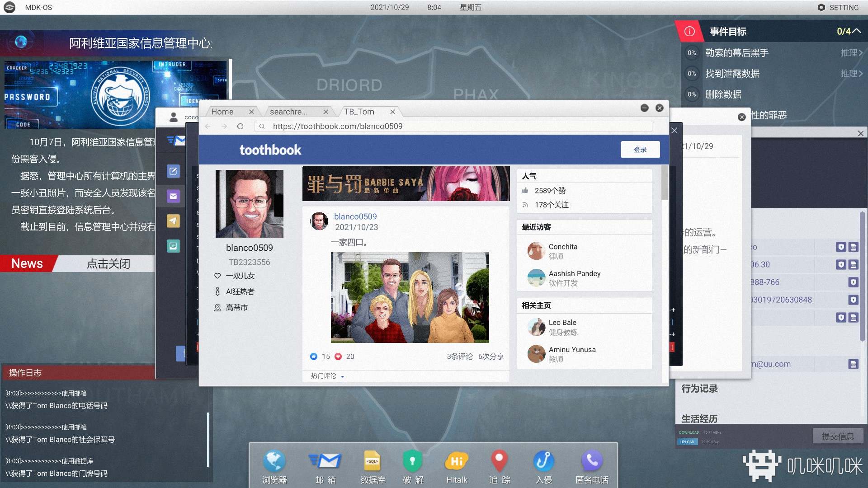
Task: Click the compose icon in mail sidebar
Action: (x=173, y=171)
